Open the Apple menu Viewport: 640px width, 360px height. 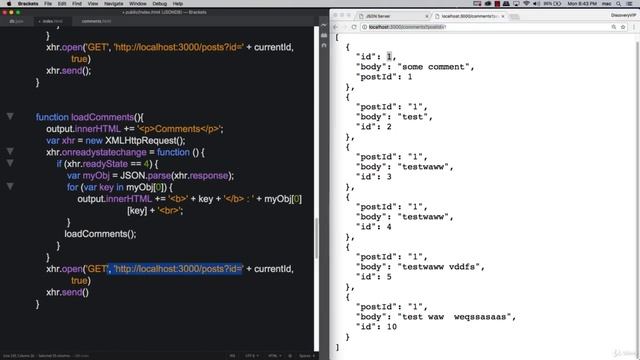coord(9,4)
